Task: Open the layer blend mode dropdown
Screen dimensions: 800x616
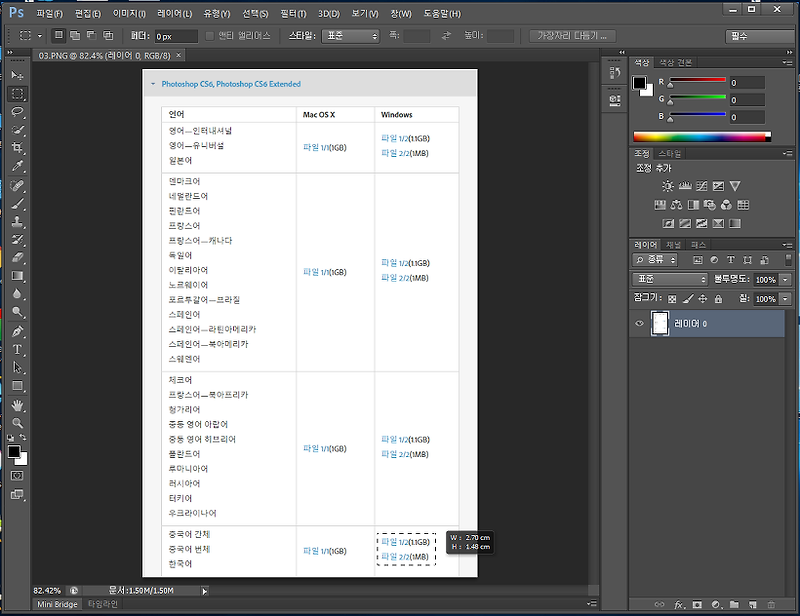Action: tap(670, 279)
